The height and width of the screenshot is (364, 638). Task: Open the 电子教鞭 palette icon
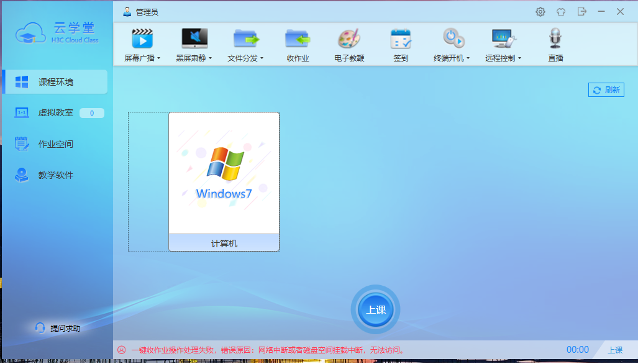click(349, 39)
